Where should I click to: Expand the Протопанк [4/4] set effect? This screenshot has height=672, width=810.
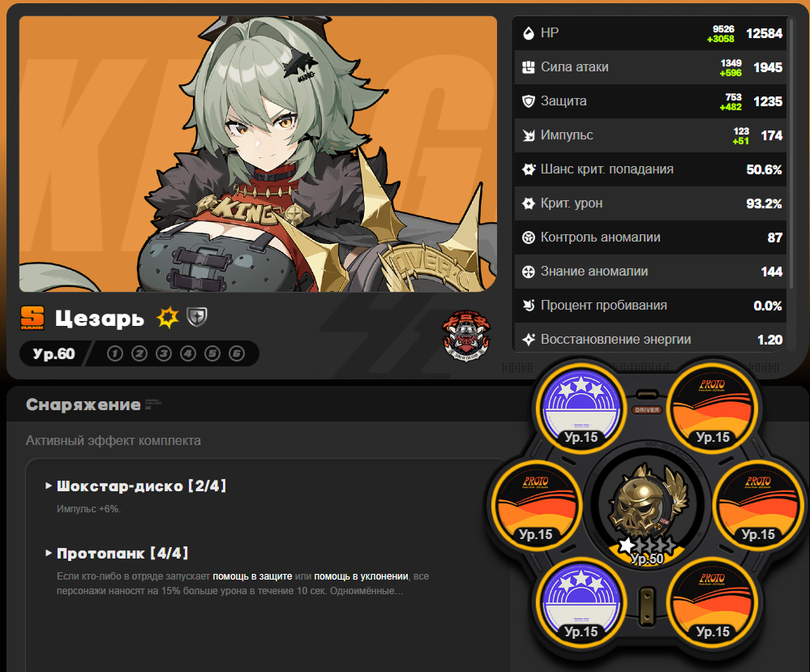point(118,553)
